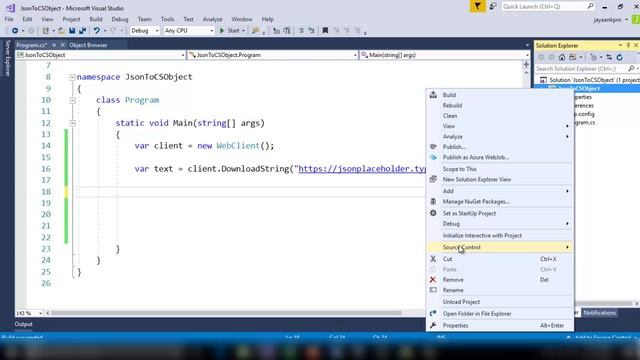
Task: Open the Output panel tab
Action: (23, 324)
